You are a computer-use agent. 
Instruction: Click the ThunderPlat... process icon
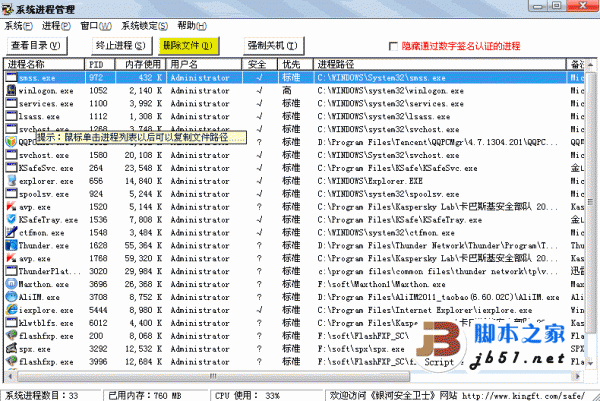point(11,271)
